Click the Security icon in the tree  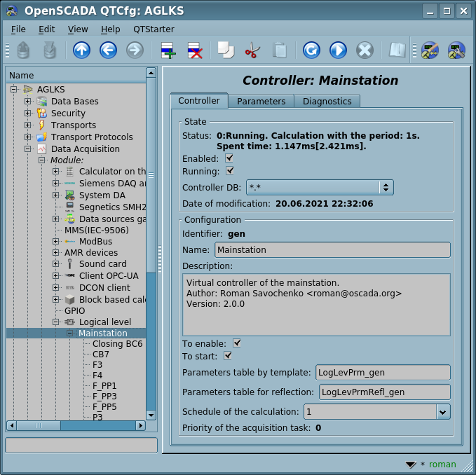(x=42, y=113)
